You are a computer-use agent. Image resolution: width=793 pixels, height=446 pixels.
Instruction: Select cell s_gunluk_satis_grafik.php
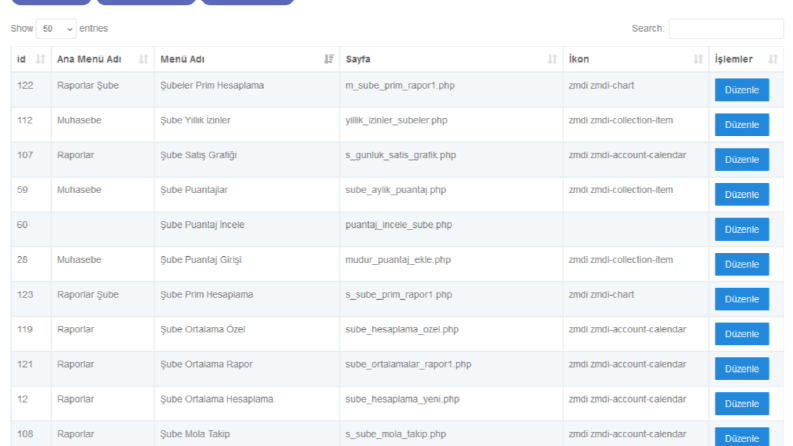click(x=401, y=155)
